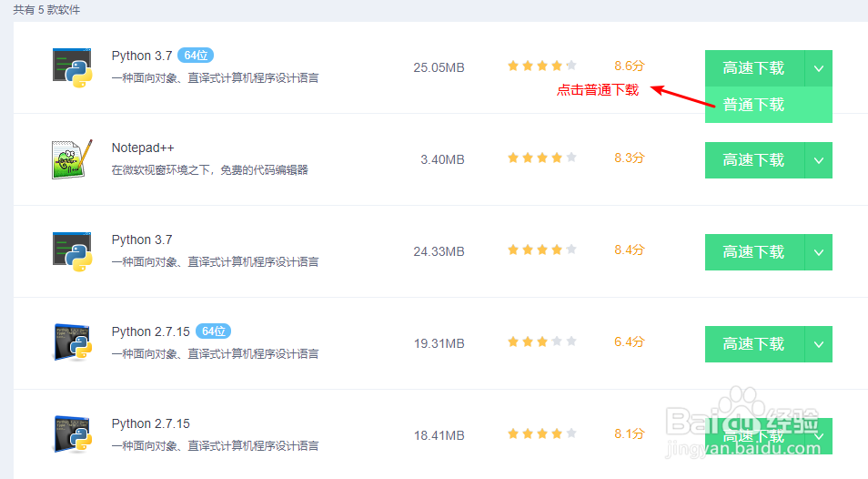Click the star rating for Python 2.7.15 64-bit
The height and width of the screenshot is (479, 868).
(542, 341)
